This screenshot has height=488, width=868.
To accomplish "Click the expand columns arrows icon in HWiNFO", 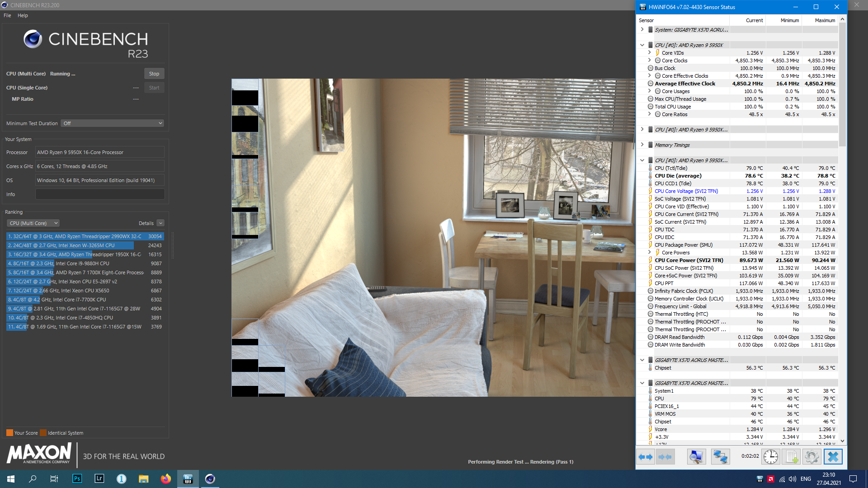I will (x=646, y=457).
